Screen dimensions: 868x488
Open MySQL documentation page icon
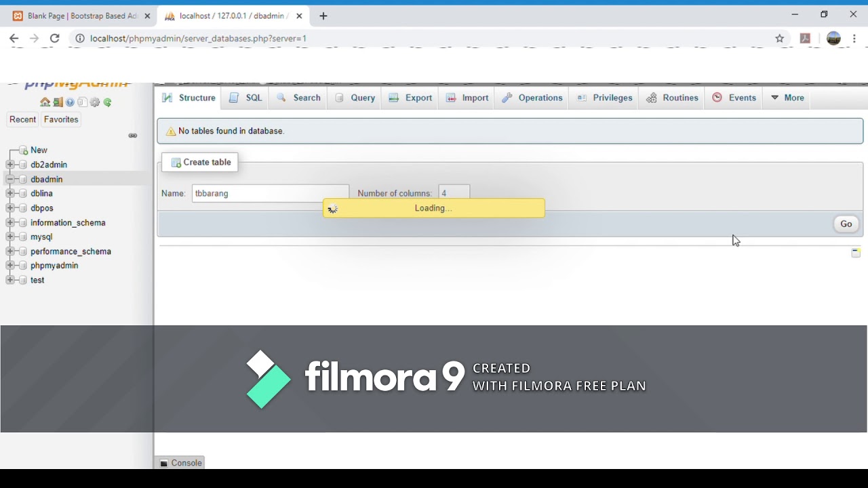(82, 102)
